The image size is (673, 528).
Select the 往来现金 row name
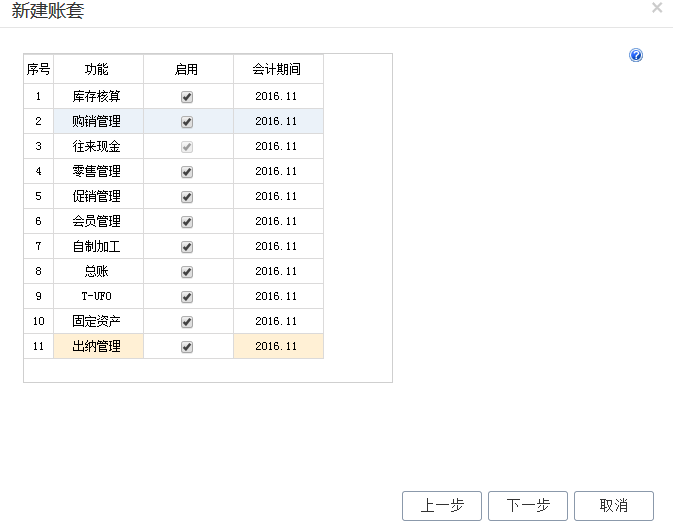click(x=97, y=147)
